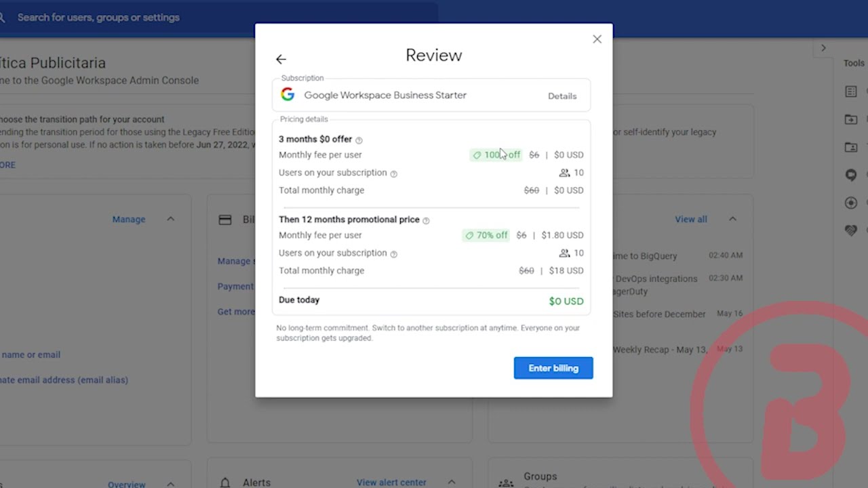Screen dimensions: 868x488
Task: Collapse the card next to View all
Action: 732,219
